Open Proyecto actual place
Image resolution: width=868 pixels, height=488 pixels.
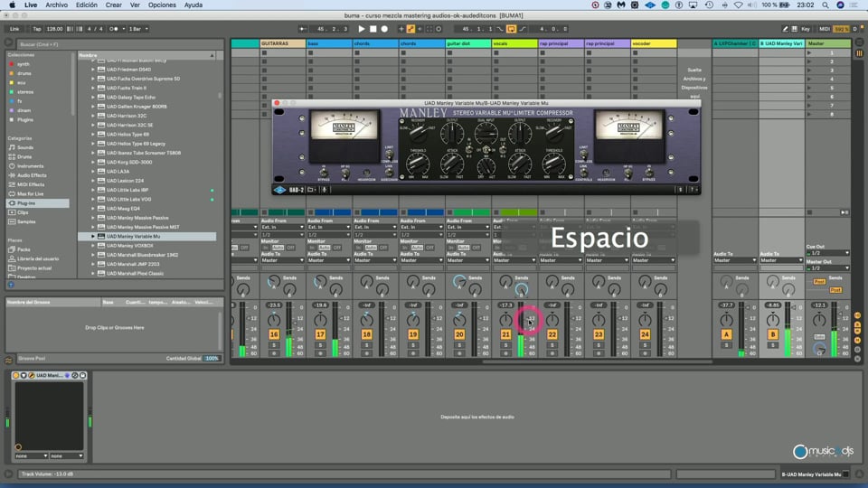34,267
